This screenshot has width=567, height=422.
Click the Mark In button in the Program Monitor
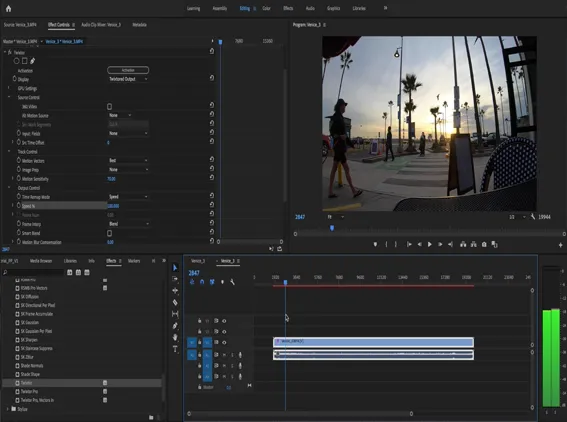[x=386, y=244]
